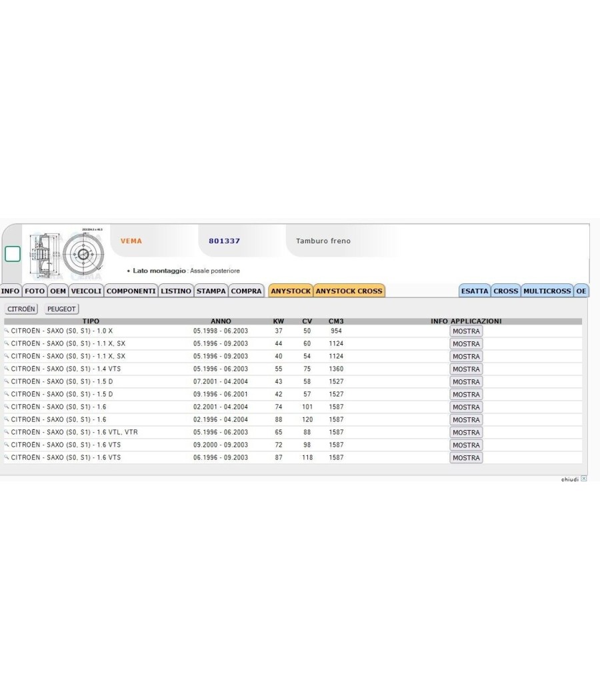
Task: Open the ANYSTOCK tab
Action: [x=291, y=291]
